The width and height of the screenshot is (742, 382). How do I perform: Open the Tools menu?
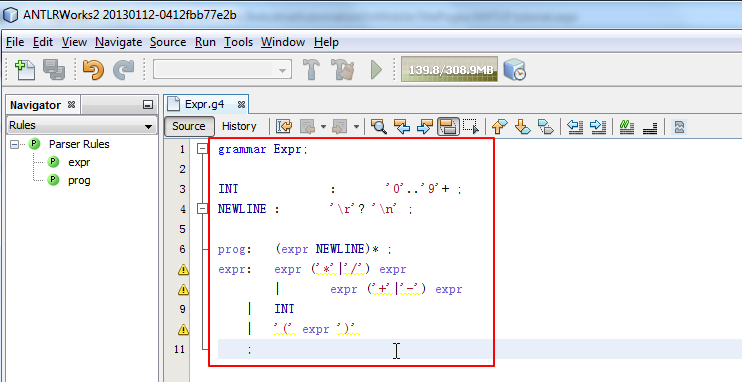point(238,42)
